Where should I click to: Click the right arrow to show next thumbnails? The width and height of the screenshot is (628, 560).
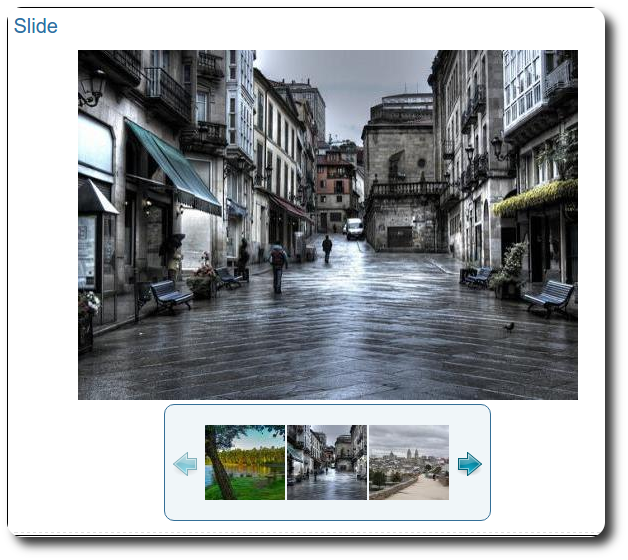pyautogui.click(x=469, y=464)
